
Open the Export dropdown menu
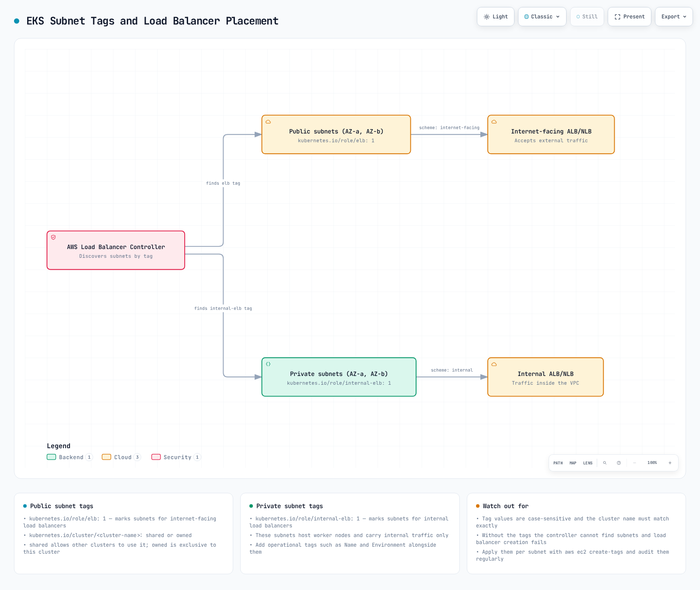(x=674, y=17)
